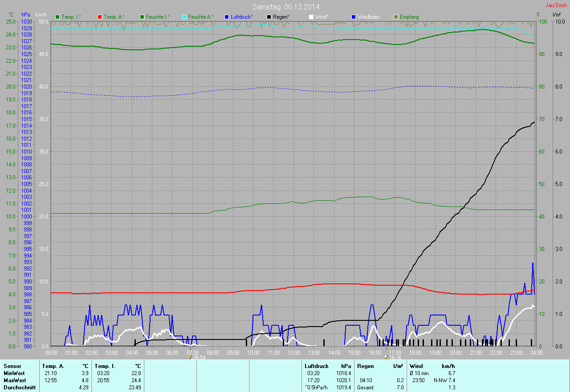Click the sunrise marker at 06:54
This screenshot has height=392, width=570.
click(191, 357)
